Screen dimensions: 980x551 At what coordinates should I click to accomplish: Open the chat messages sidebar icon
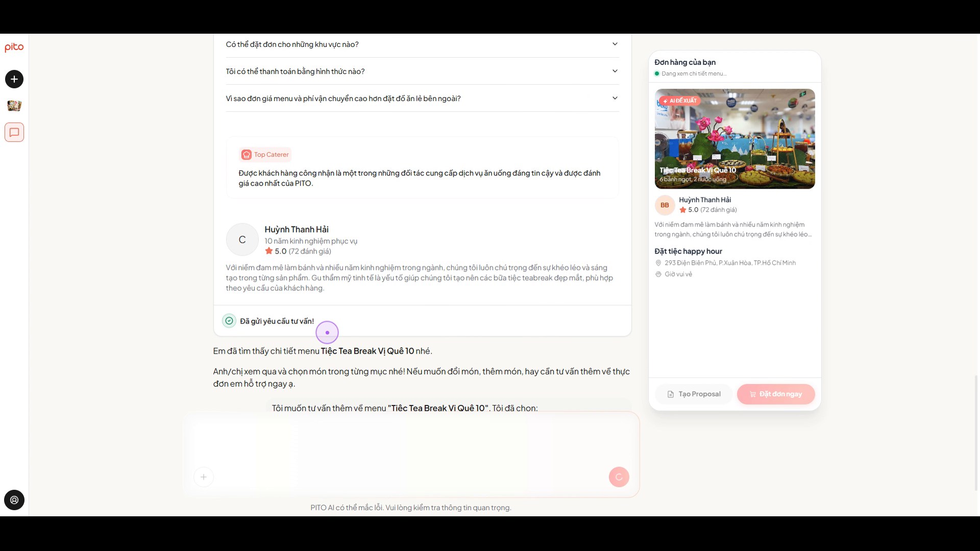point(14,132)
